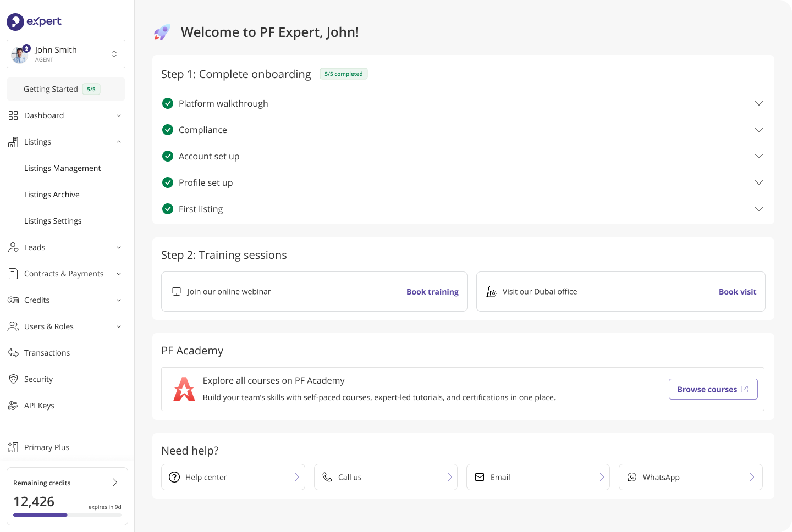This screenshot has height=532, width=792.
Task: Click the Email envelope icon
Action: click(480, 477)
